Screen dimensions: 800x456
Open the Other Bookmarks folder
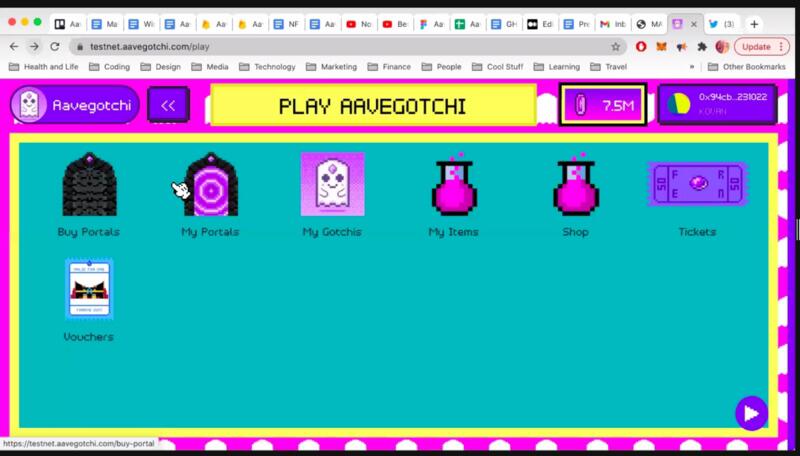(x=747, y=67)
